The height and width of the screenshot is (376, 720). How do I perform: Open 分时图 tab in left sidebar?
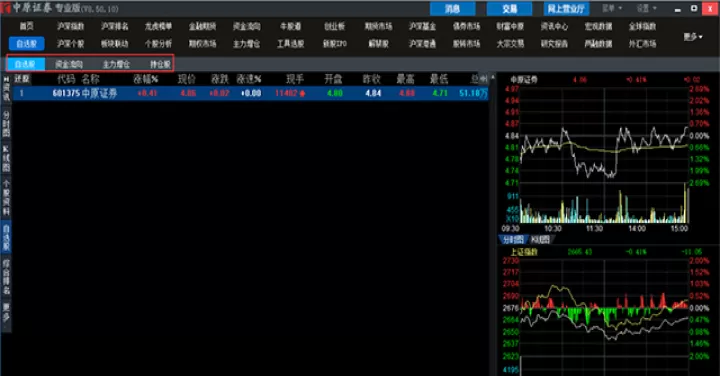[x=6, y=123]
